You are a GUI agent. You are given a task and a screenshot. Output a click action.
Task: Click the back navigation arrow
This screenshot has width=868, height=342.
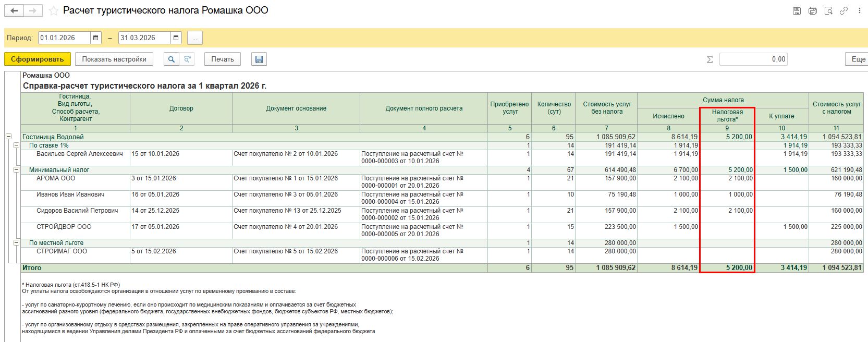[14, 11]
